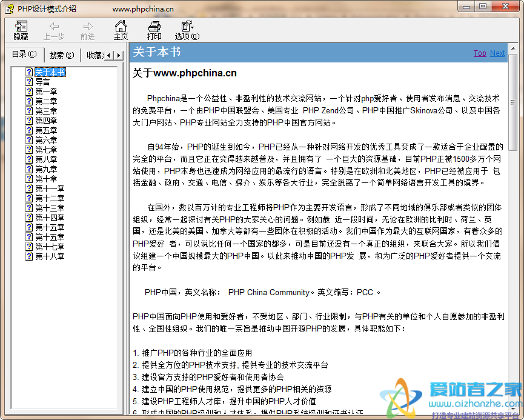
Task: Select the 关于本书 tree entry
Action: click(50, 72)
